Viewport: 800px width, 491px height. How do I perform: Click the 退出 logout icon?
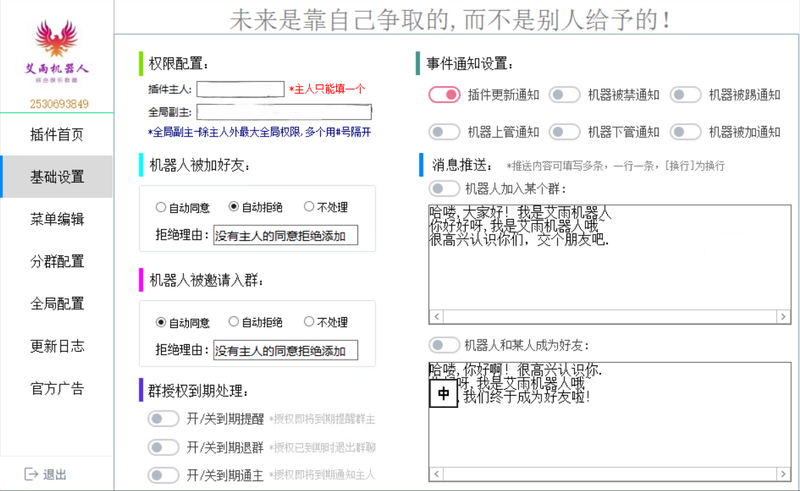click(x=31, y=474)
